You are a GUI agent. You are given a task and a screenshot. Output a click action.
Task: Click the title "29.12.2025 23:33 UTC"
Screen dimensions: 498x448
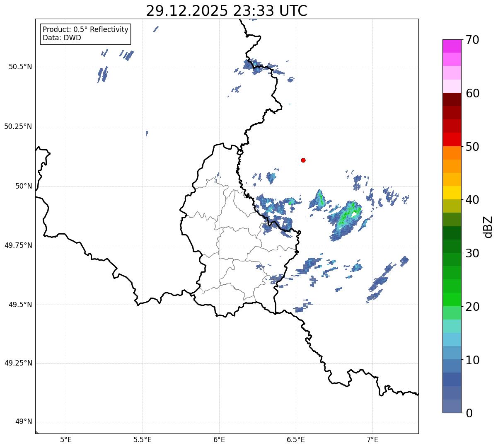227,11
